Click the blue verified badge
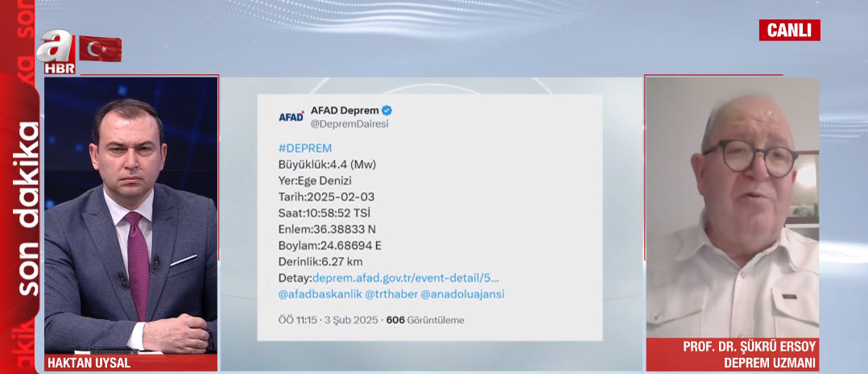This screenshot has width=868, height=374. coord(386,110)
